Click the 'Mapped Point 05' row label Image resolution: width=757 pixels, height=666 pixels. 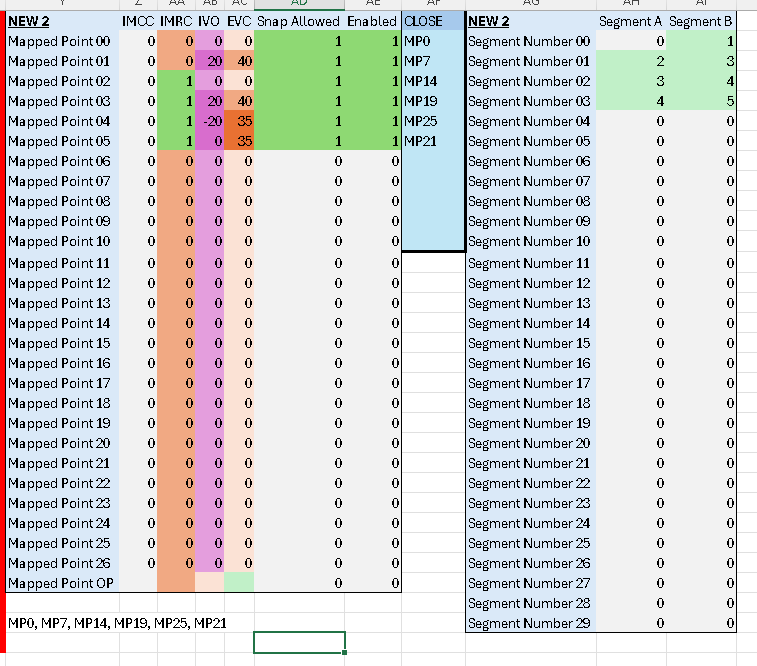point(62,141)
